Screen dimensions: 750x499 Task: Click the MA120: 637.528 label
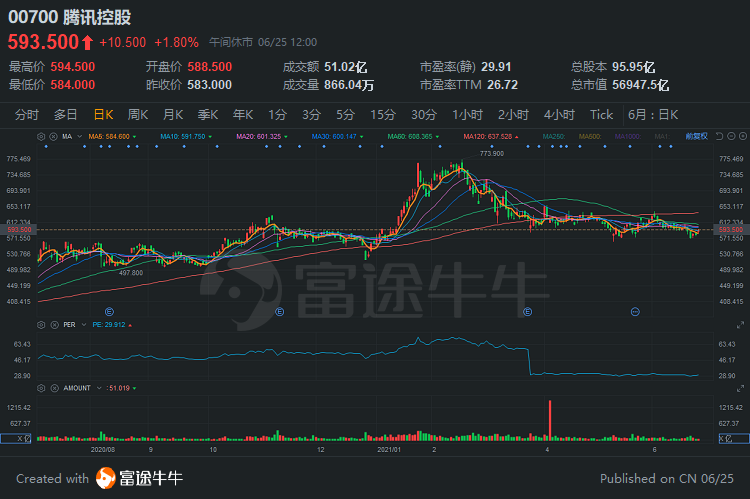pos(487,136)
